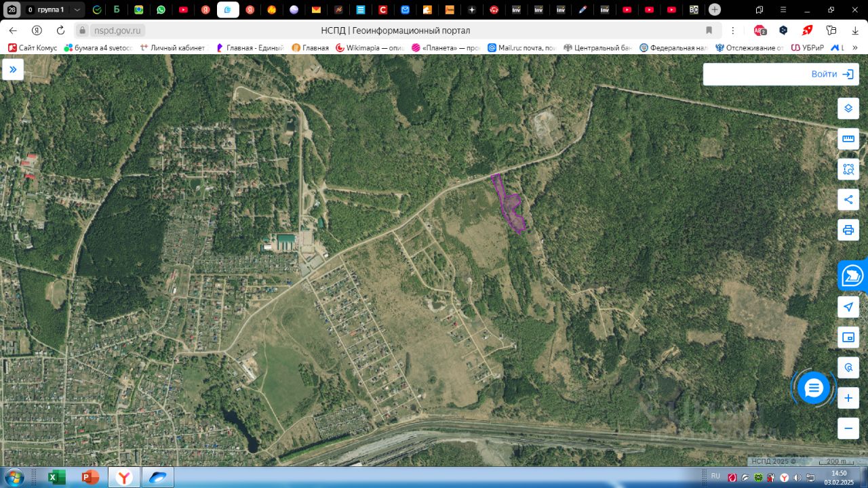The image size is (868, 488).
Task: Click the Войти login button
Action: tap(832, 75)
